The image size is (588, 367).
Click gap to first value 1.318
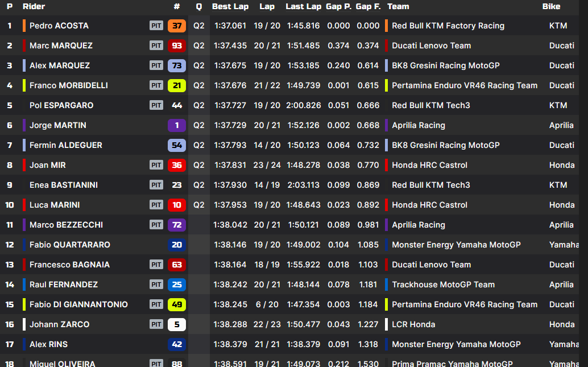click(x=368, y=344)
